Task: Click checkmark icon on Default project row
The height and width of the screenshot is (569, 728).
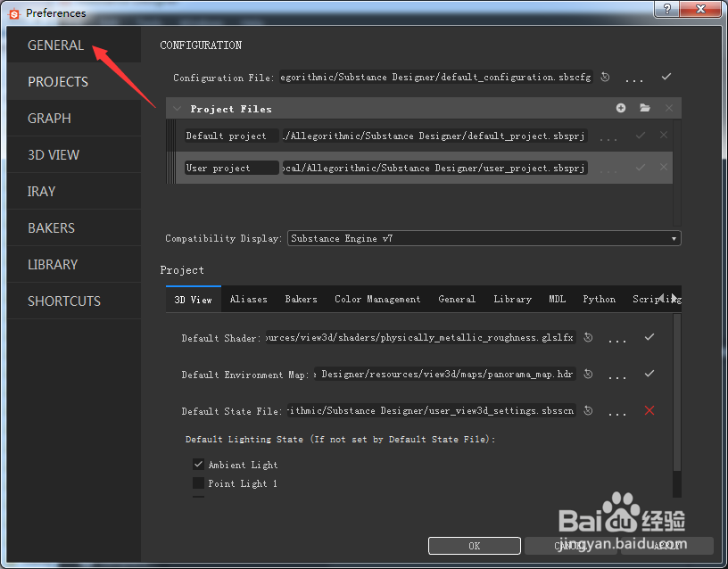Action: pyautogui.click(x=641, y=136)
